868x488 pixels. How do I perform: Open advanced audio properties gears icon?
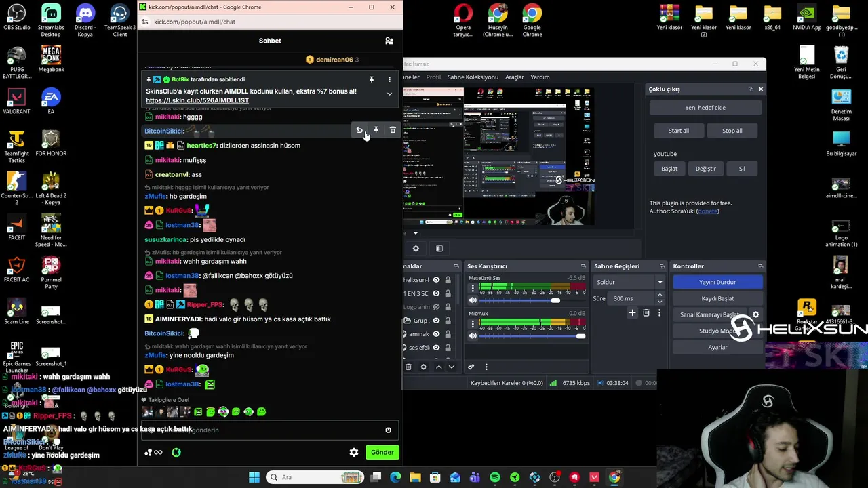click(x=471, y=367)
